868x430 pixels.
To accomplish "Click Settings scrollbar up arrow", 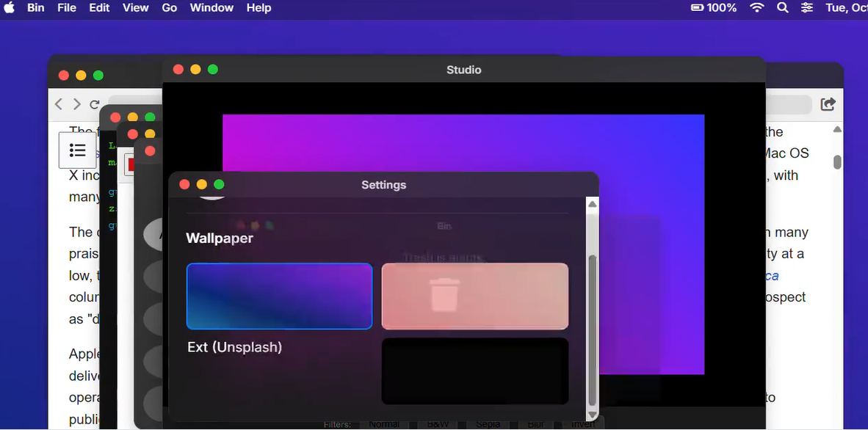I will (593, 204).
